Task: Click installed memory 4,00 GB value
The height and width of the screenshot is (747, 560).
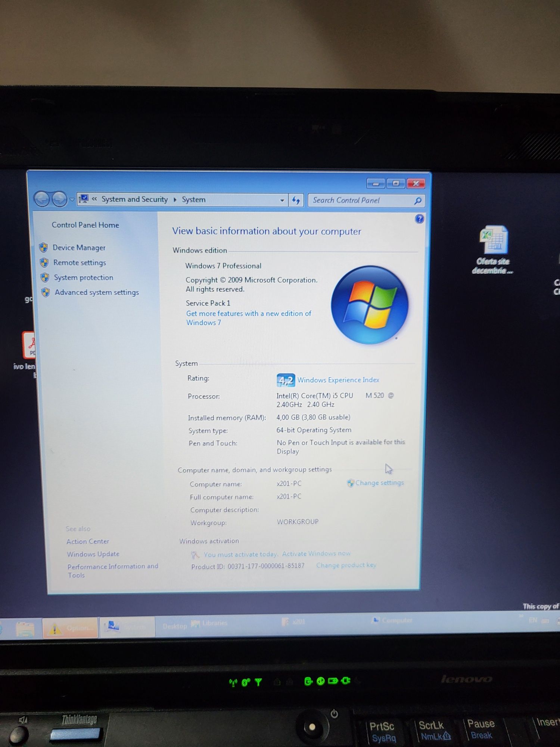Action: (x=313, y=417)
